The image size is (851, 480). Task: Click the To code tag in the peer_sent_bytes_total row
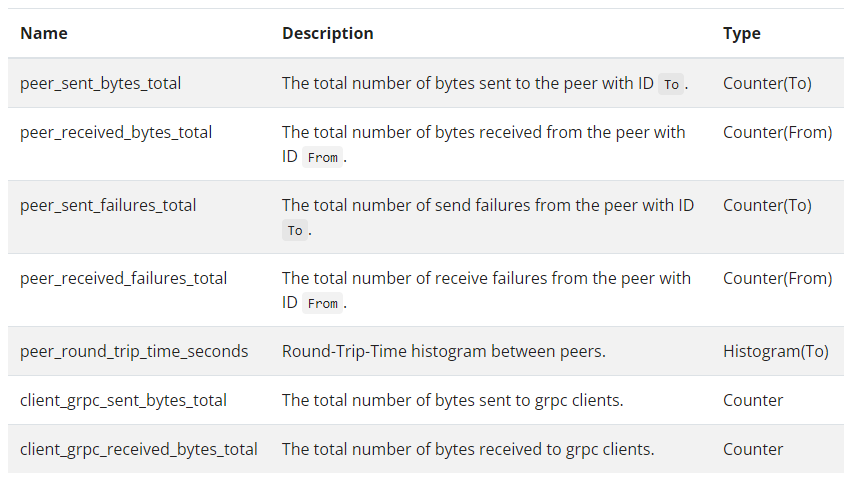tap(671, 84)
